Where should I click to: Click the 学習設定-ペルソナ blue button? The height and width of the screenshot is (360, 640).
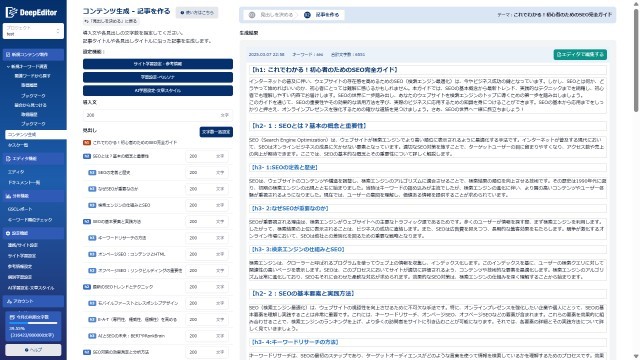[x=158, y=77]
